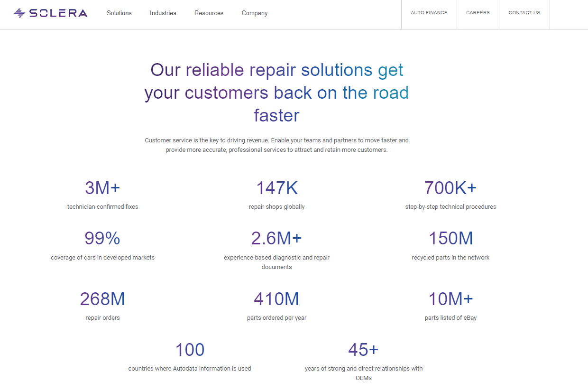Click the customer service intro paragraph
The height and width of the screenshot is (391, 588).
pyautogui.click(x=276, y=145)
